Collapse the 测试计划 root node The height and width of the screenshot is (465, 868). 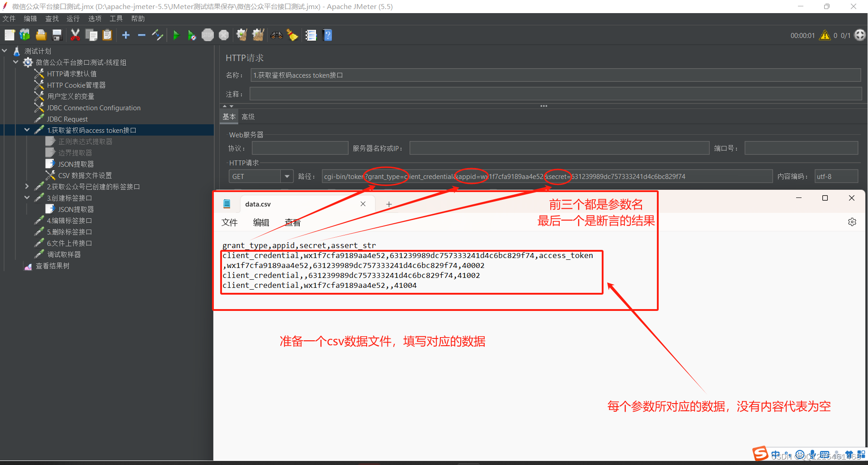5,51
